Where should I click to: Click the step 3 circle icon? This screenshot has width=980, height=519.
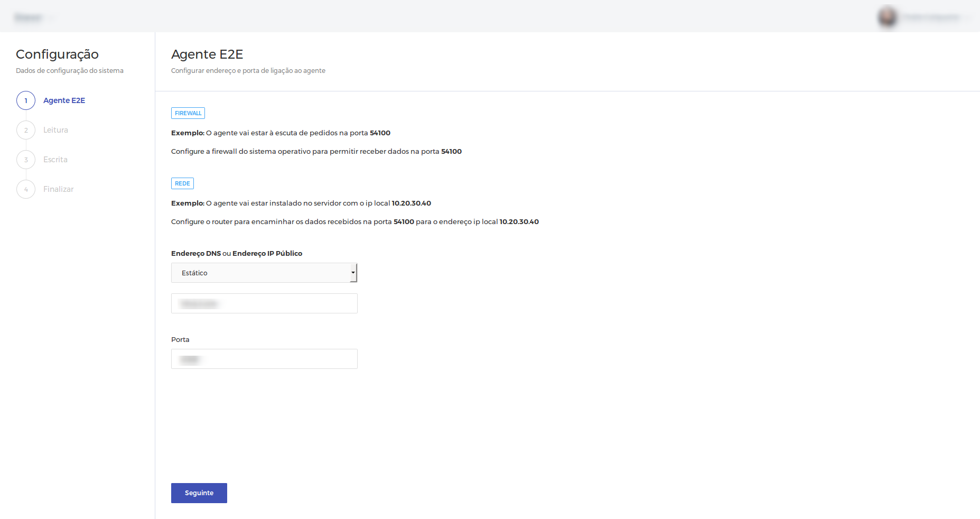pyautogui.click(x=26, y=160)
